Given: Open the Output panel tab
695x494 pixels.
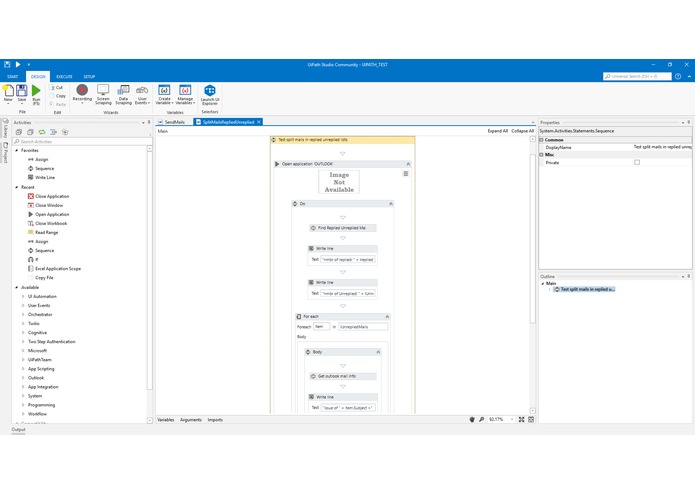Looking at the screenshot, I should coord(18,429).
